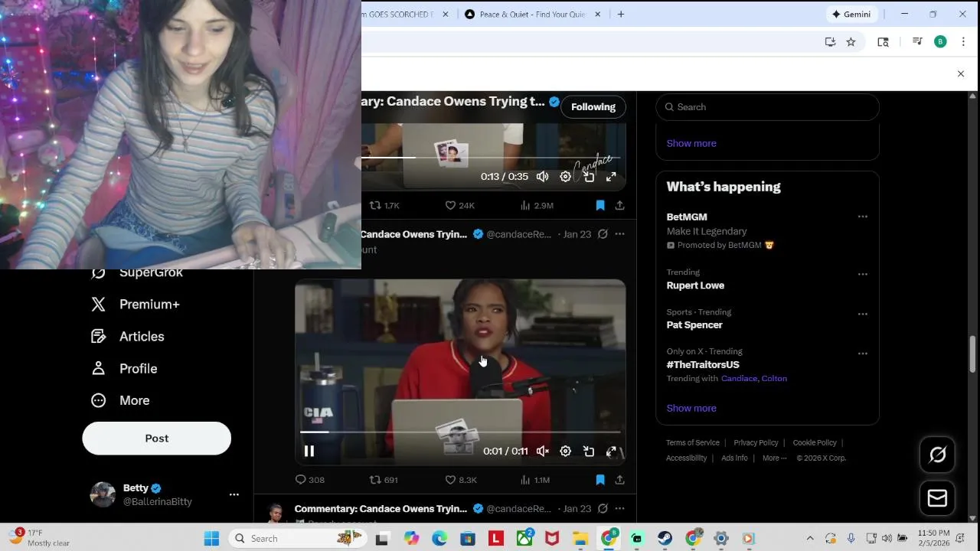This screenshot has width=980, height=551.
Task: Enter fullscreen on the 0:11 video
Action: click(x=611, y=452)
